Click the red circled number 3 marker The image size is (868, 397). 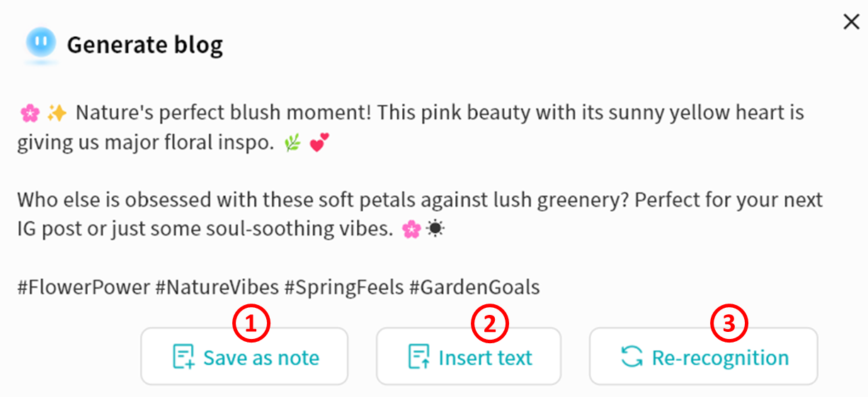(729, 323)
